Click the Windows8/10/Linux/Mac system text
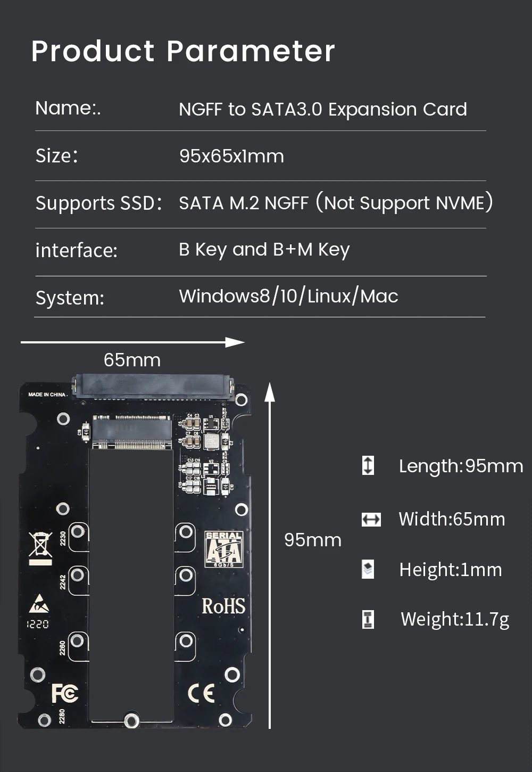 click(288, 296)
